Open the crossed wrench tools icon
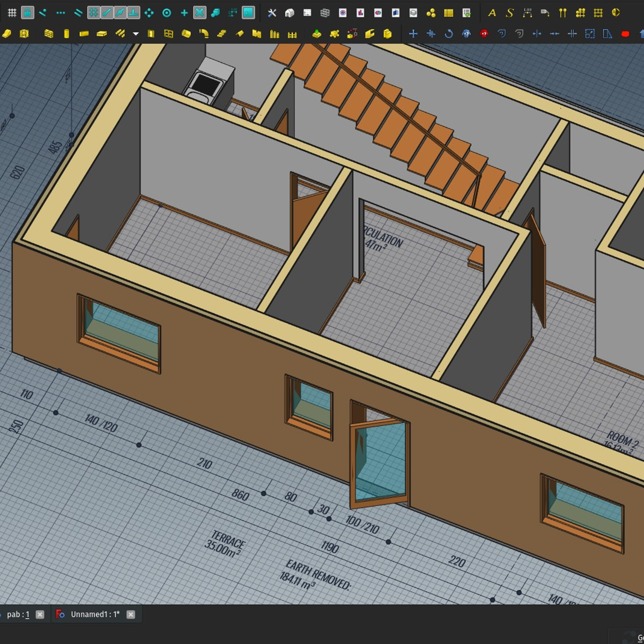 tap(272, 13)
